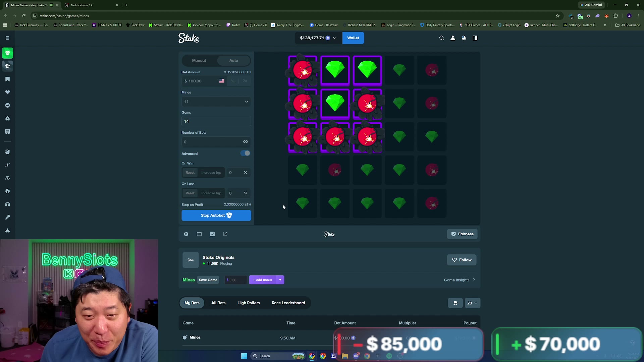Image resolution: width=644 pixels, height=362 pixels.
Task: Open the notifications bell icon
Action: tap(464, 38)
